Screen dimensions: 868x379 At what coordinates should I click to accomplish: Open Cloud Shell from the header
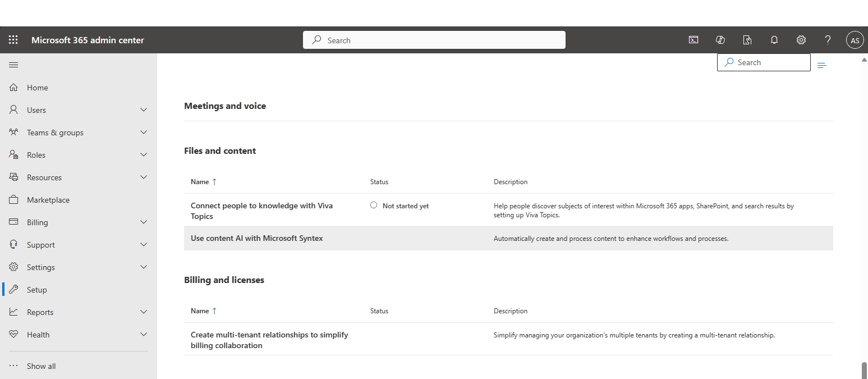(x=694, y=40)
